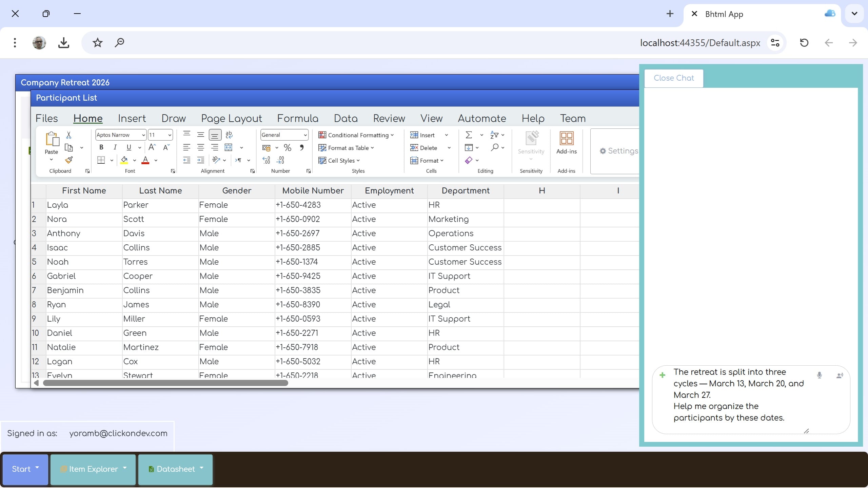Click the Increase Font Size icon
The width and height of the screenshot is (868, 488).
(152, 147)
